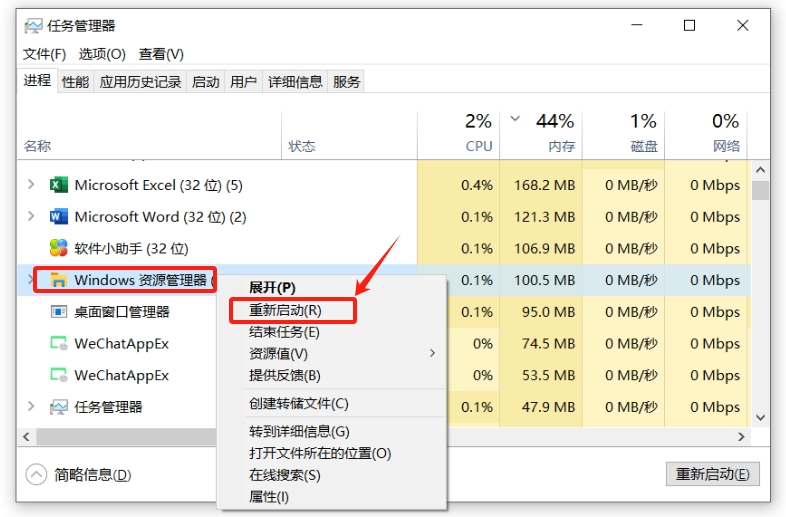Click the Task Manager title bar icon
The width and height of the screenshot is (786, 517).
[33, 26]
